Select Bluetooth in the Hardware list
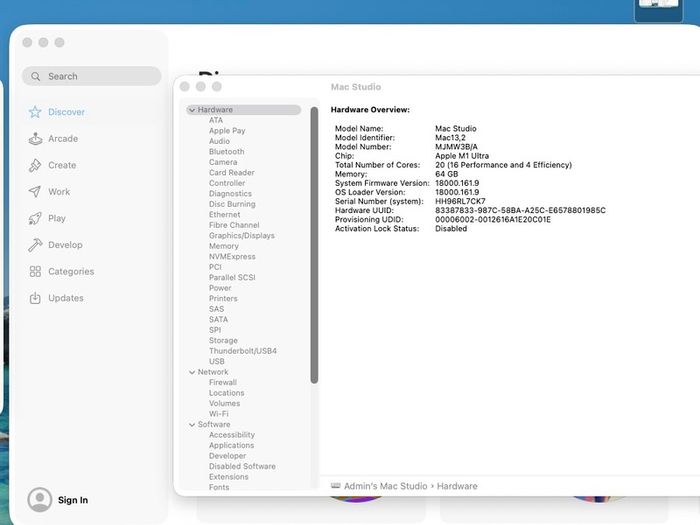The image size is (700, 525). pyautogui.click(x=226, y=152)
